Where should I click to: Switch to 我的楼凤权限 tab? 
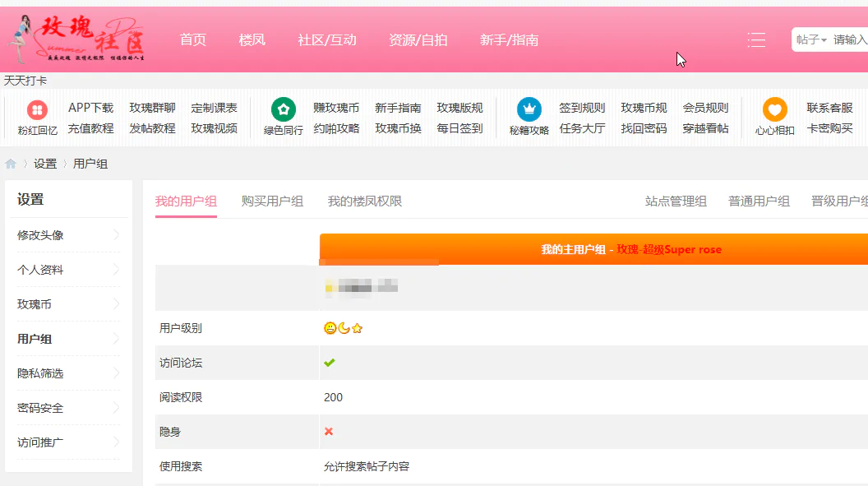coord(365,201)
